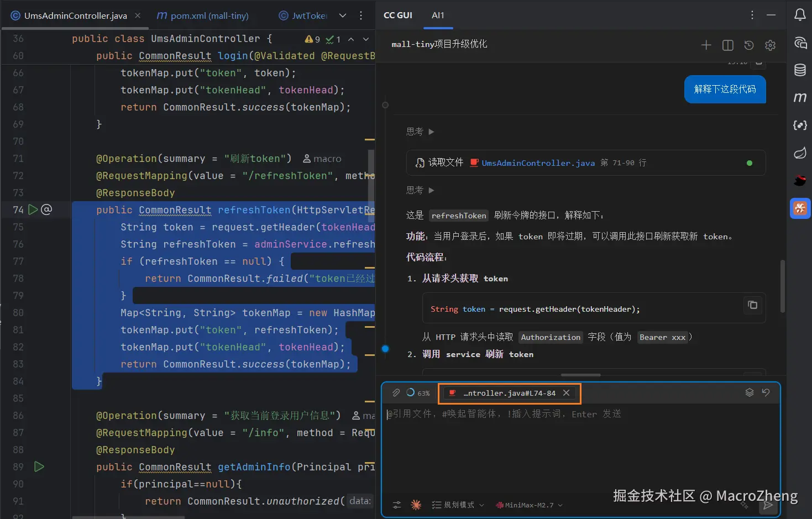Open the MiniMax-M2.7 model dropdown

[x=529, y=505]
